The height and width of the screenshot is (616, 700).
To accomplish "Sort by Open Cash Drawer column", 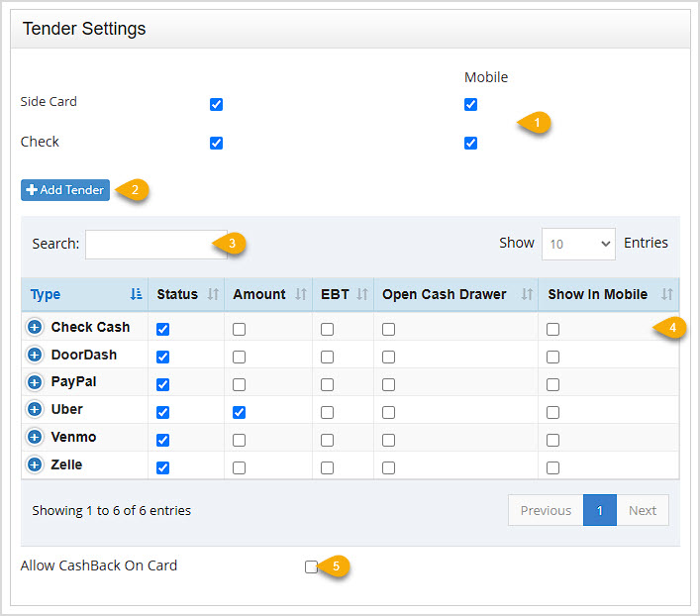I will 455,294.
